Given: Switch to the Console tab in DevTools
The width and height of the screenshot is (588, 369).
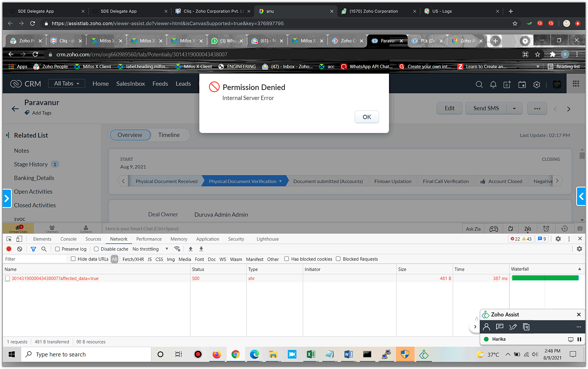Looking at the screenshot, I should (68, 239).
